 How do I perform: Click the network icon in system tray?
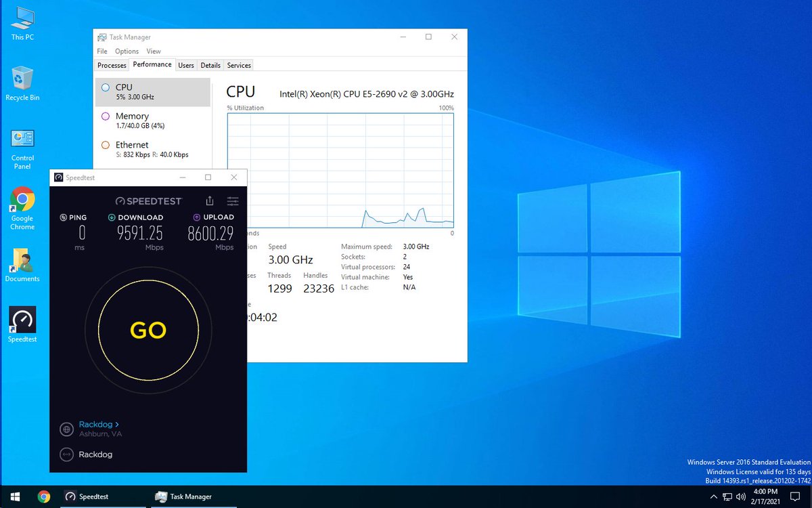[727, 496]
